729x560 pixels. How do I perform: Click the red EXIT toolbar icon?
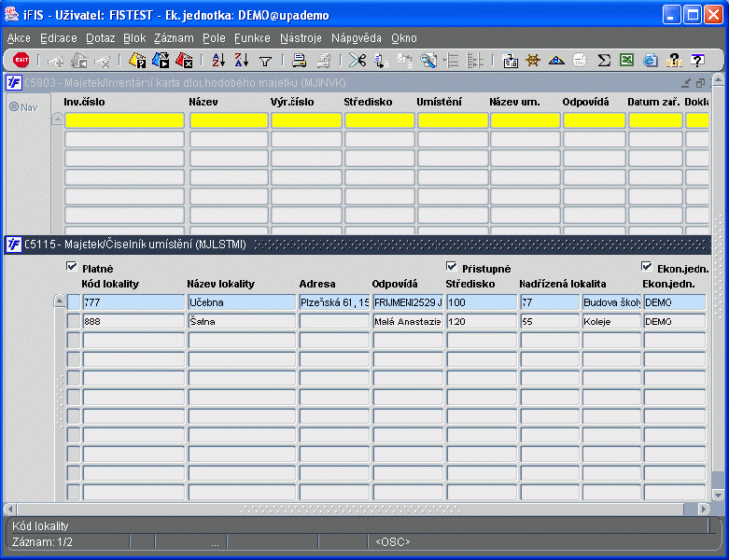(x=21, y=60)
